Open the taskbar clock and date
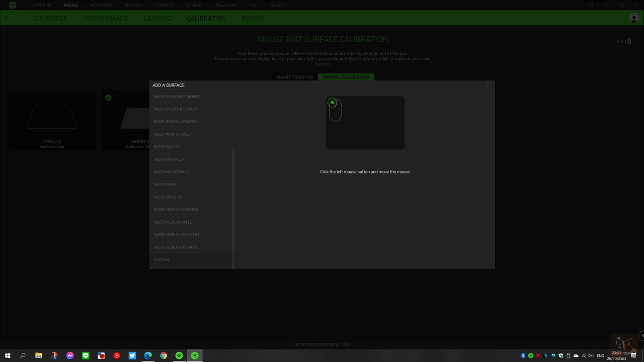Screen dimensions: 644x362 (616, 355)
